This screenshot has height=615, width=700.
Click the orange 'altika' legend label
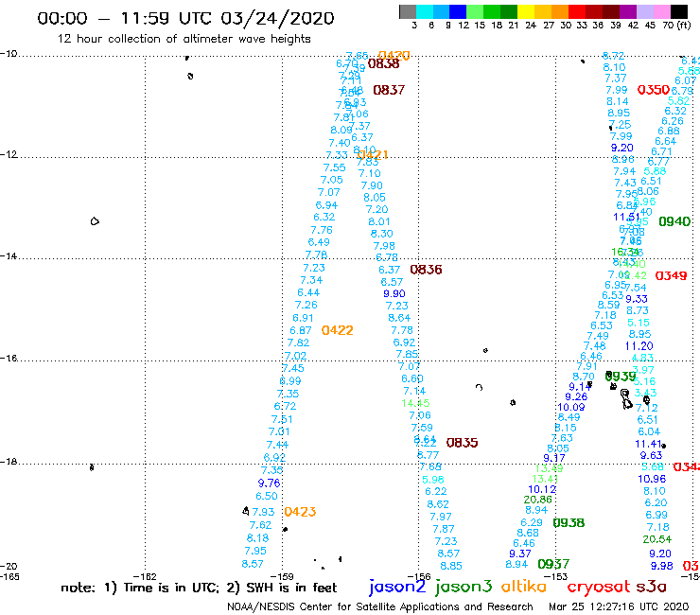523,586
